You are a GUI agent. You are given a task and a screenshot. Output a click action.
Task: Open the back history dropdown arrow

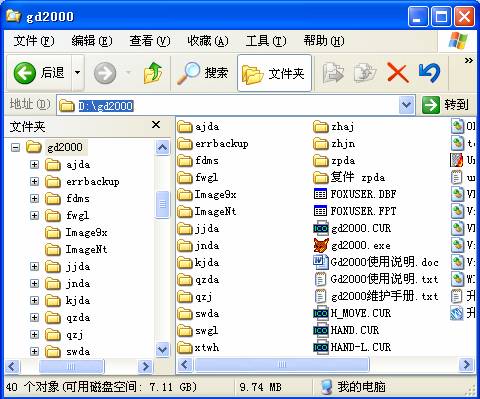(x=77, y=73)
